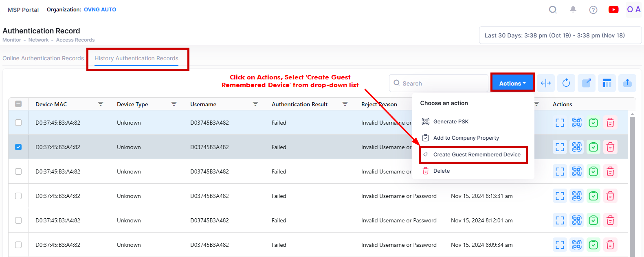Click the help question mark icon
Screen dimensions: 644x257
(x=593, y=10)
